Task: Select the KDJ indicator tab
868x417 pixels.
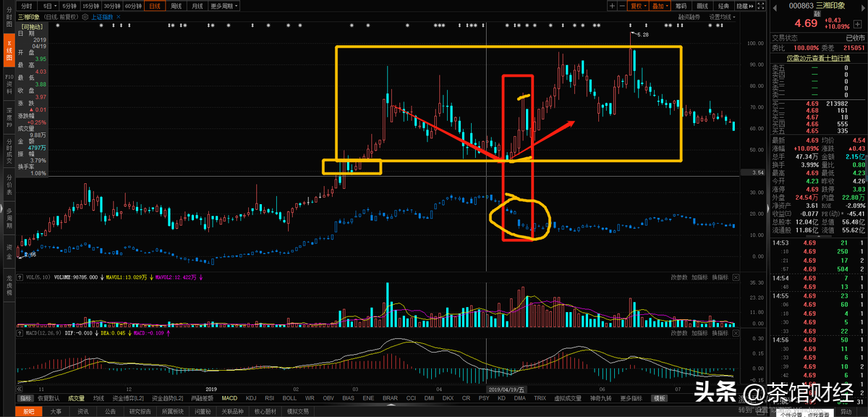Action: coord(251,398)
